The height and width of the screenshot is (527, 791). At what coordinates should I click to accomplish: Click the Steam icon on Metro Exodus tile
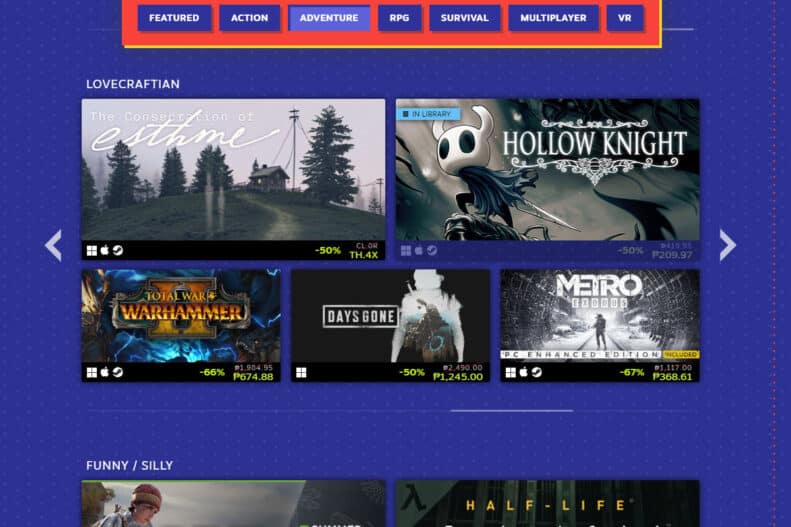click(536, 372)
